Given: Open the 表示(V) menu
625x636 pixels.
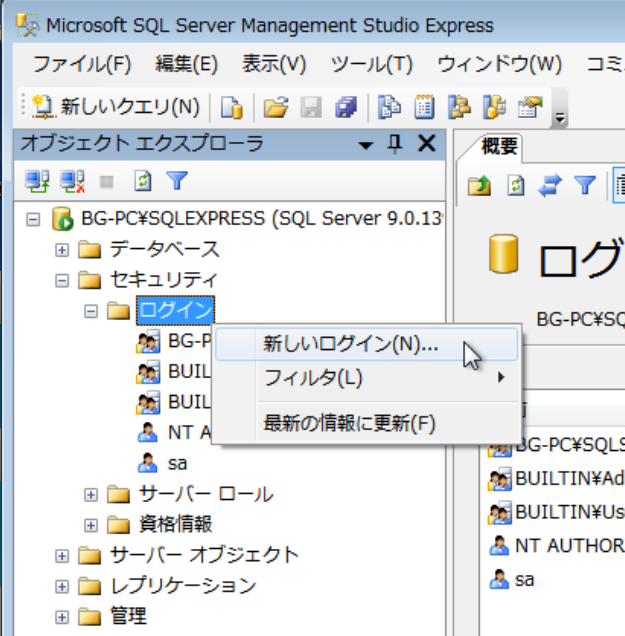Looking at the screenshot, I should 274,64.
